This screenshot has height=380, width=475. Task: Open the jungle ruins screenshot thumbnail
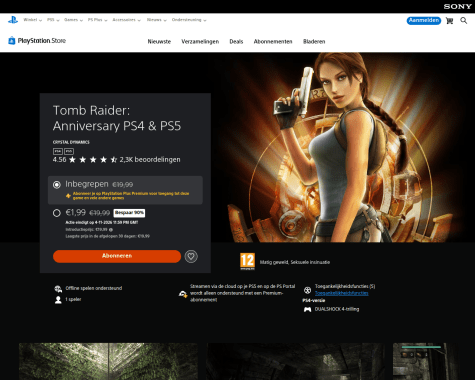click(x=108, y=362)
